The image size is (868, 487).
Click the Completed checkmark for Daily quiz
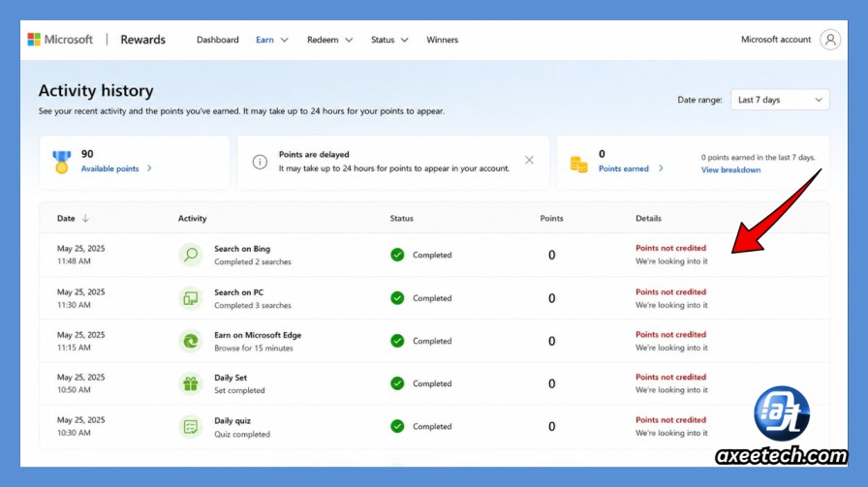click(397, 426)
